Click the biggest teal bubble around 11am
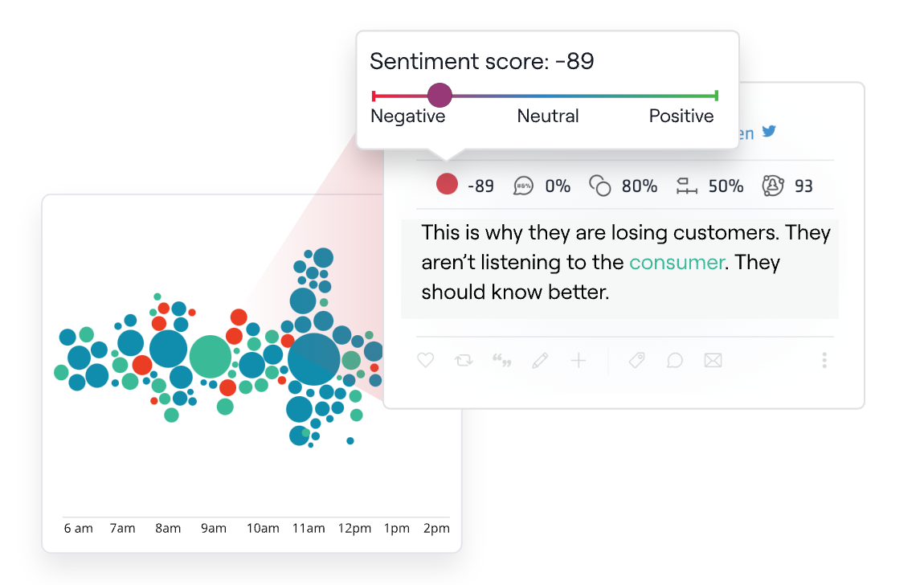Image resolution: width=924 pixels, height=585 pixels. tap(315, 360)
